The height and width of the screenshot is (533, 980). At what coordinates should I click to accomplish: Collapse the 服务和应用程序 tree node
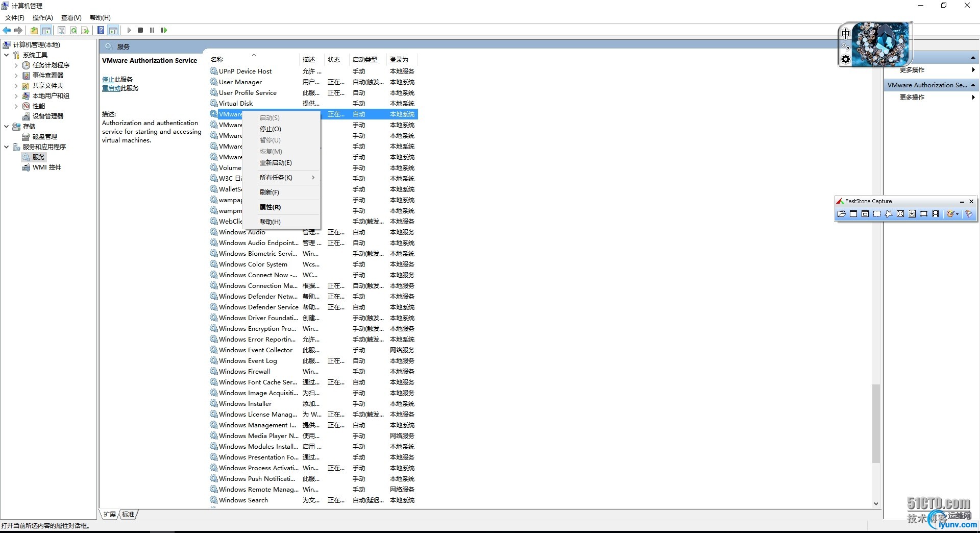(x=6, y=147)
